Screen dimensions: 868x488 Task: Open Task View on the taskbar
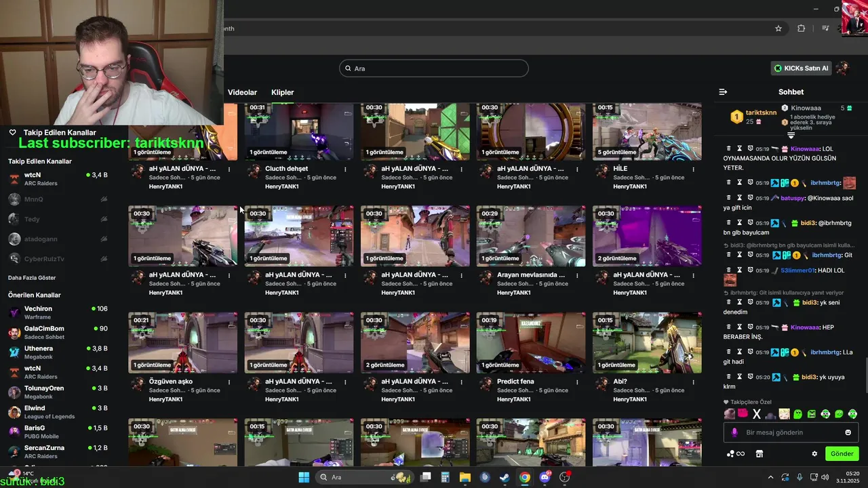coord(425,477)
